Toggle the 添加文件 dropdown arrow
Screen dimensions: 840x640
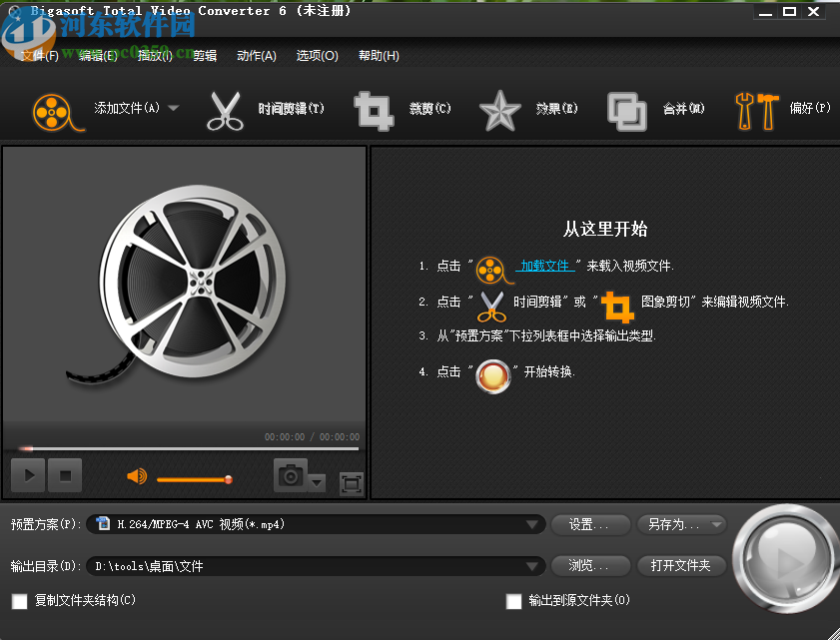pyautogui.click(x=172, y=110)
